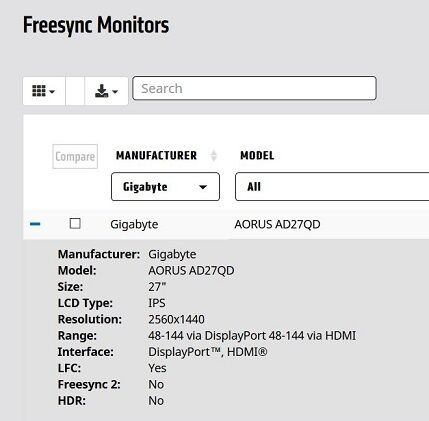Click the Range value mentioning DisplayPort and HDMI
The image size is (429, 421).
[252, 336]
